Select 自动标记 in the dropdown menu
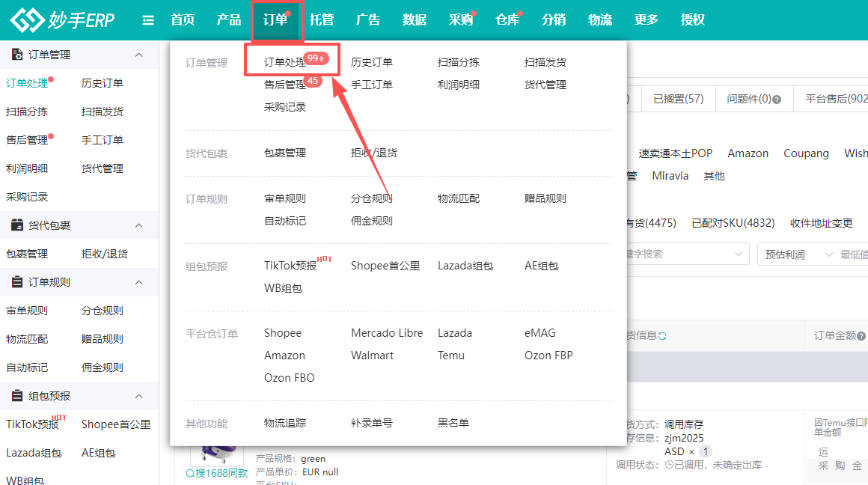Screen dimensions: 868x485 coord(285,221)
